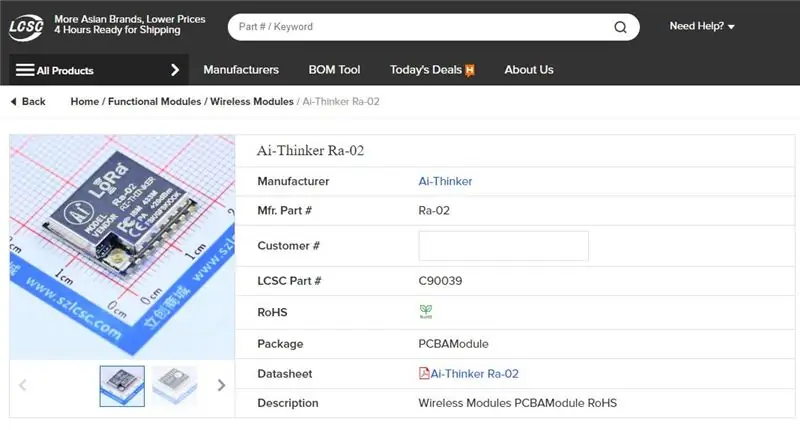Open the Ai-Thinker manufacturer link

pyautogui.click(x=445, y=181)
